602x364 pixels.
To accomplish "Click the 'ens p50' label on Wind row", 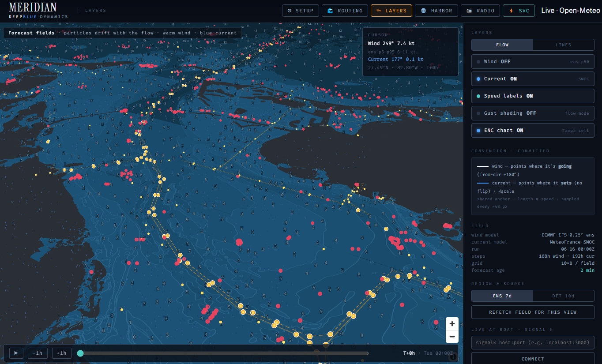I will tap(579, 62).
